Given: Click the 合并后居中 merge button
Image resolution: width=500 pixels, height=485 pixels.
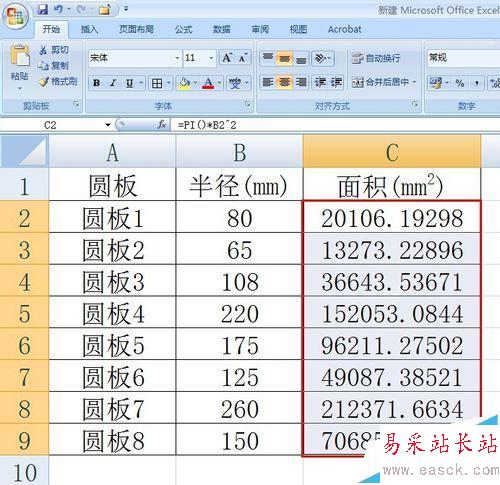Looking at the screenshot, I should click(x=380, y=82).
